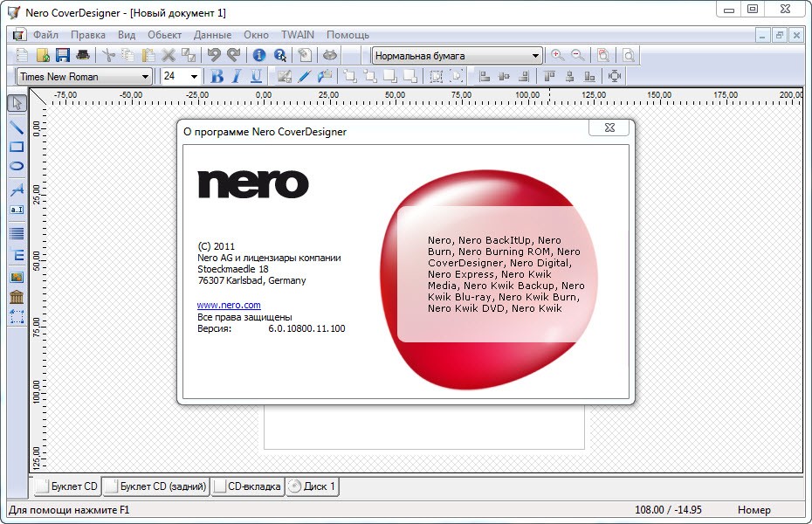Switch to the Диск 1 tab
This screenshot has height=524, width=812.
click(x=313, y=486)
